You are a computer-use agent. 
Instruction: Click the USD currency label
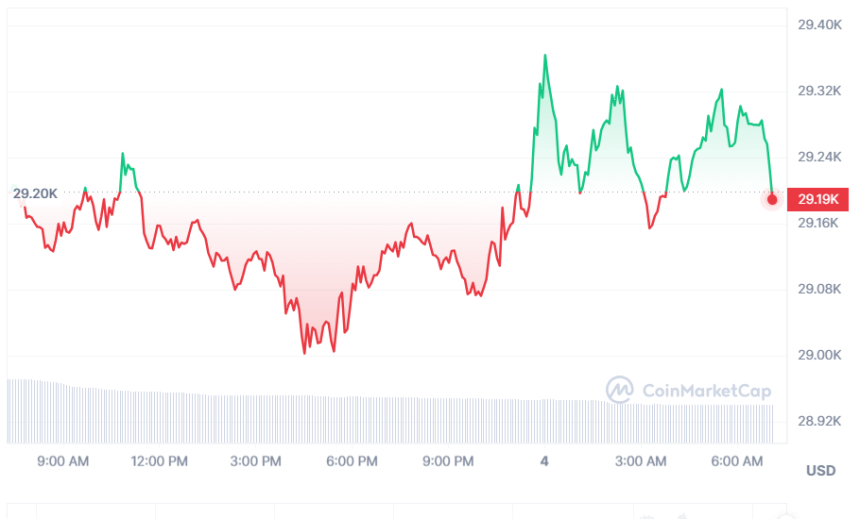pyautogui.click(x=820, y=470)
